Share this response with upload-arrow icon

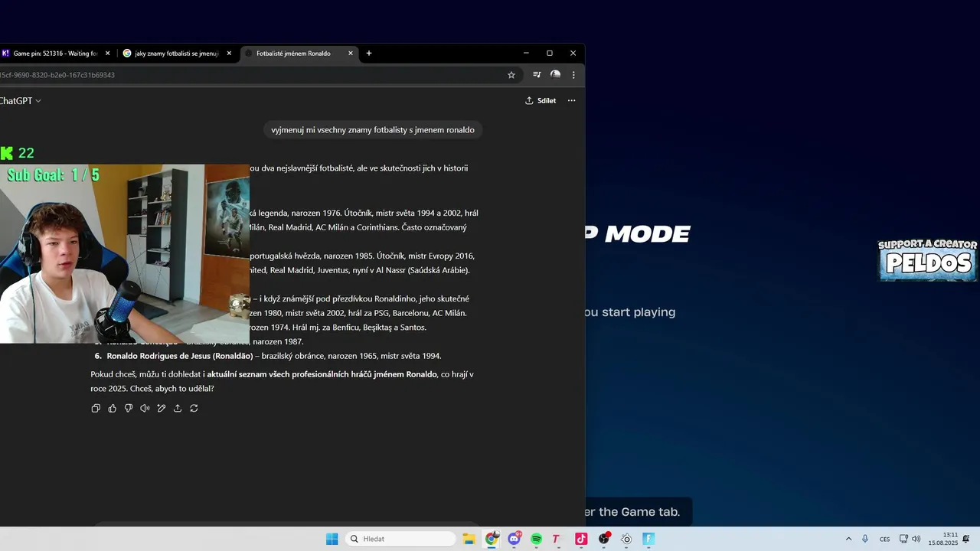(178, 409)
